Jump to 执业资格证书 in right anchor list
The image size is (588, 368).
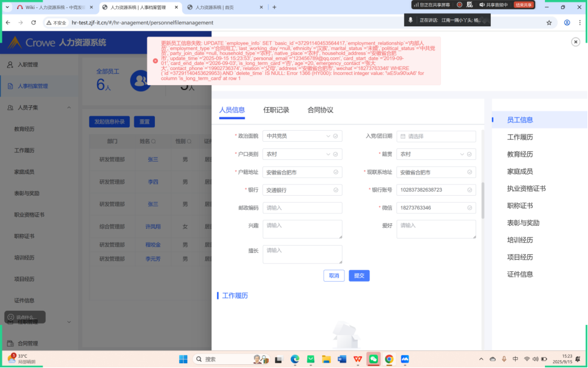point(526,189)
